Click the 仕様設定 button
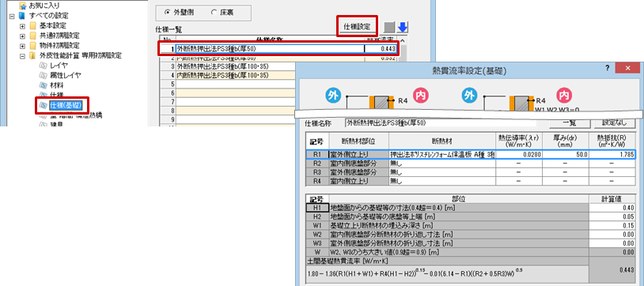This screenshot has width=644, height=286. click(357, 27)
